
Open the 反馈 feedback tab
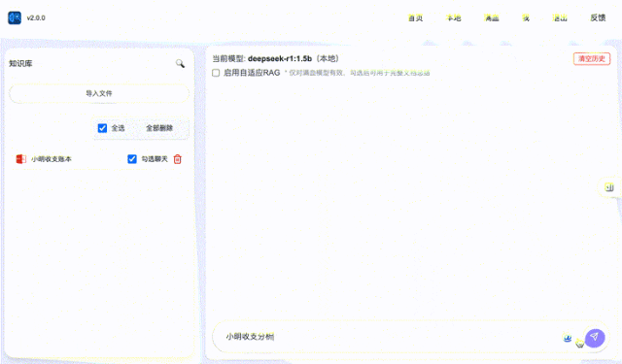pyautogui.click(x=598, y=17)
